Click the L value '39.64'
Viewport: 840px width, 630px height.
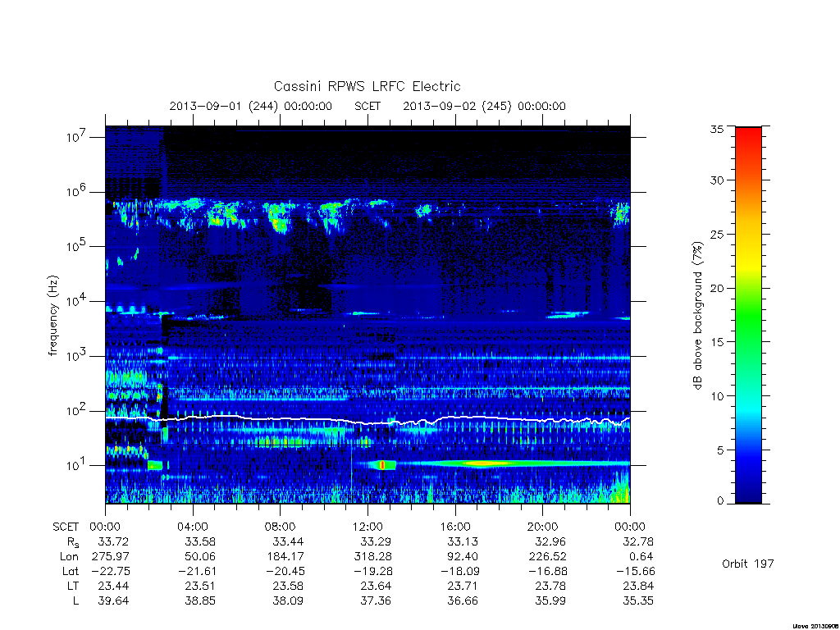click(113, 601)
